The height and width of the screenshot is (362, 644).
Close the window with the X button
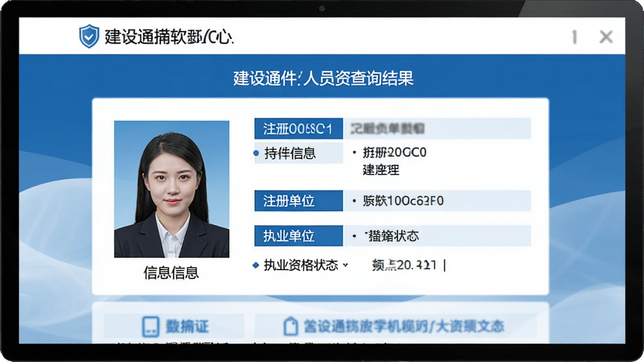(x=606, y=37)
